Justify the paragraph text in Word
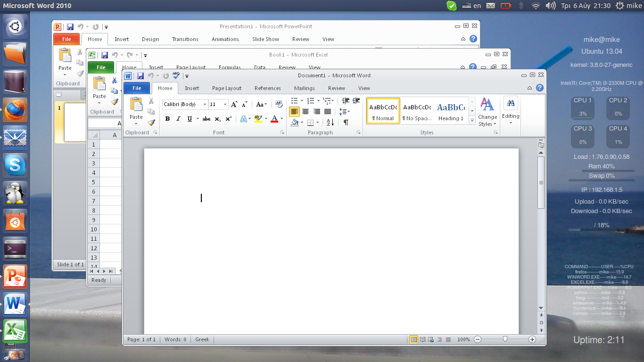The width and height of the screenshot is (644, 362). pos(328,112)
